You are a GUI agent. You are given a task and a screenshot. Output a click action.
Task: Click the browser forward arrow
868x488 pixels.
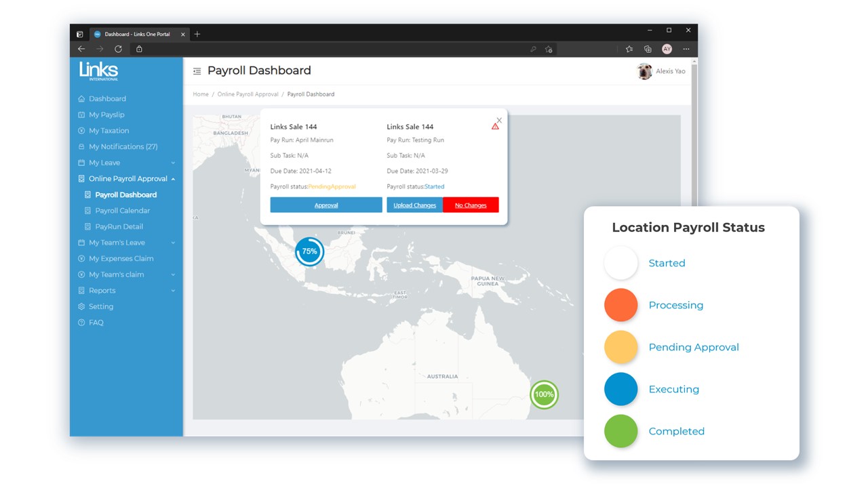100,49
